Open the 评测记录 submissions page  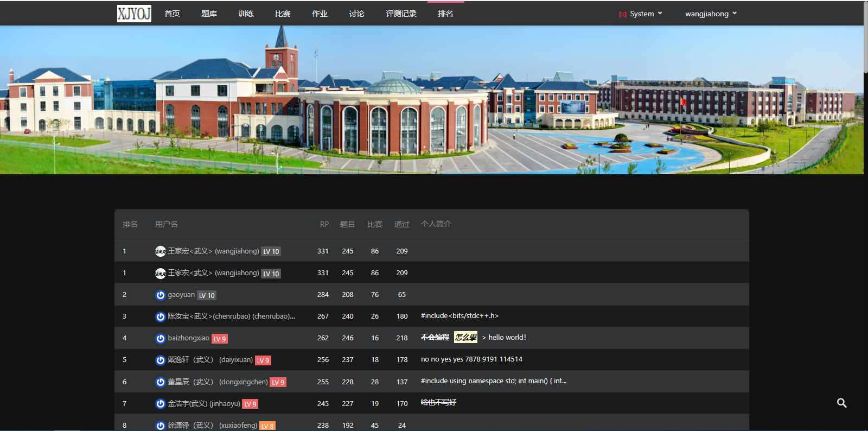[401, 14]
